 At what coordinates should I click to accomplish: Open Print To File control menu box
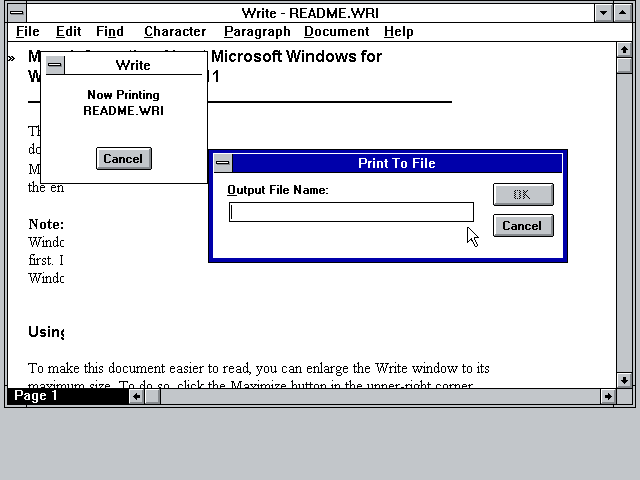(223, 163)
